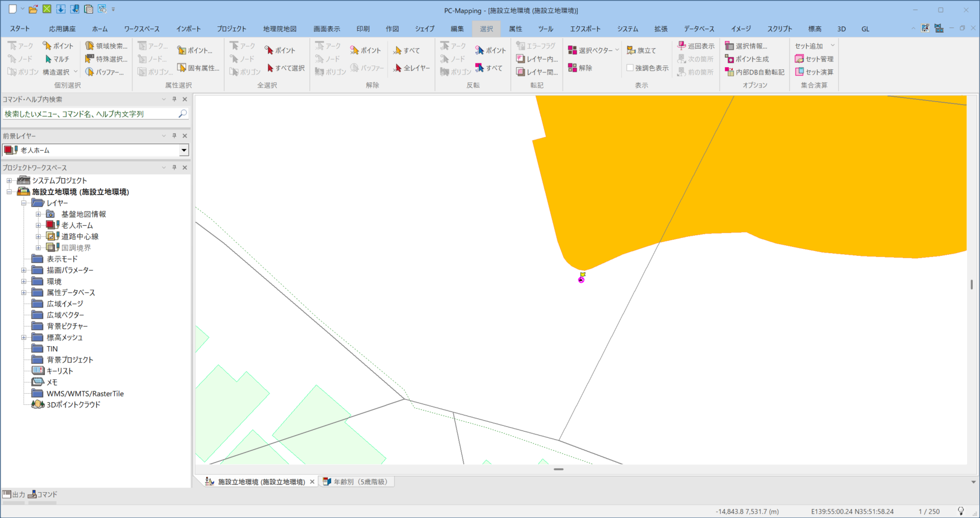Open the 前景レイヤー dropdown list
980x518 pixels.
(184, 150)
